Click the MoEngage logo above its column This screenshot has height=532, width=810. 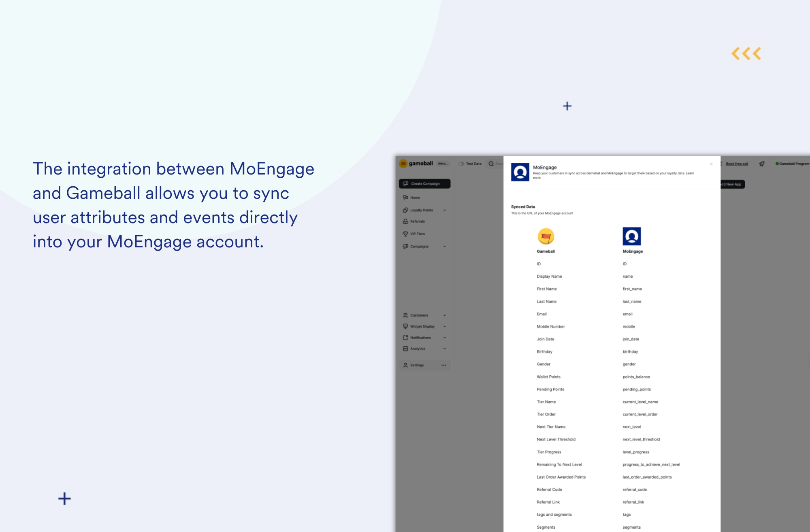pyautogui.click(x=632, y=236)
